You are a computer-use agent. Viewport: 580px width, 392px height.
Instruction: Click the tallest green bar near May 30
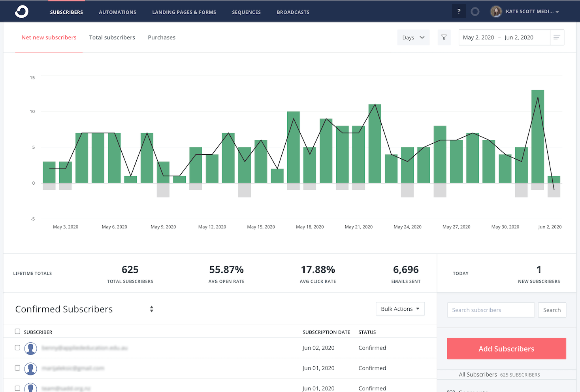pos(537,134)
